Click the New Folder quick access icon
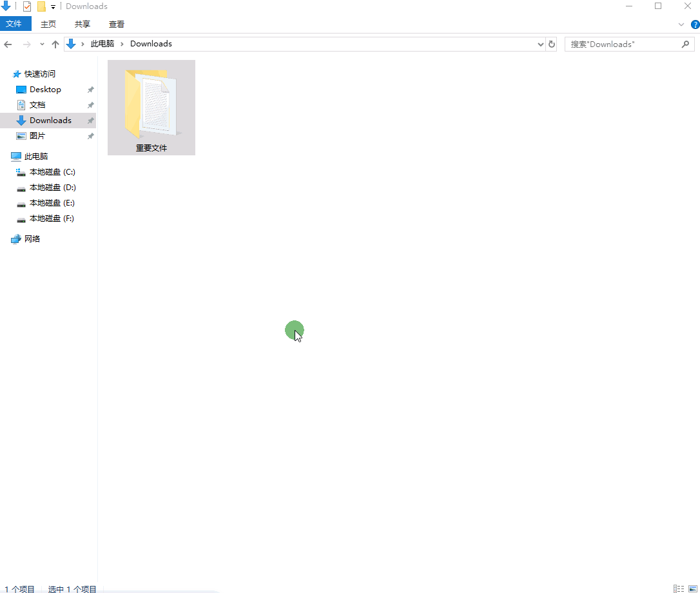The height and width of the screenshot is (593, 700). click(x=41, y=6)
